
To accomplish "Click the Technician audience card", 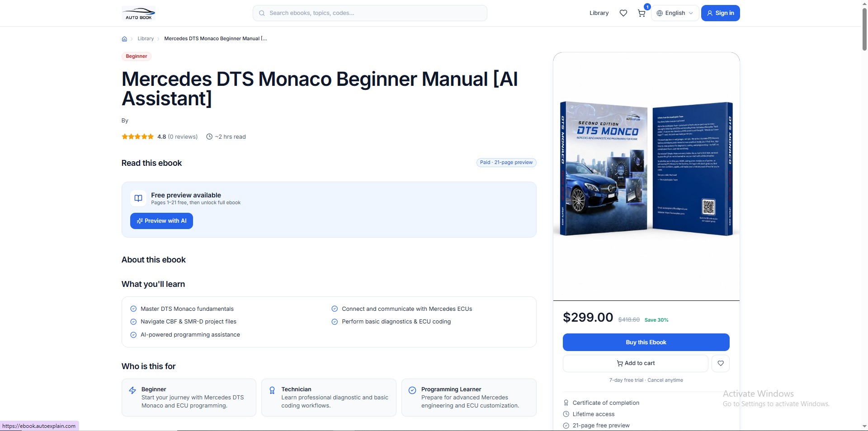I will tap(329, 398).
